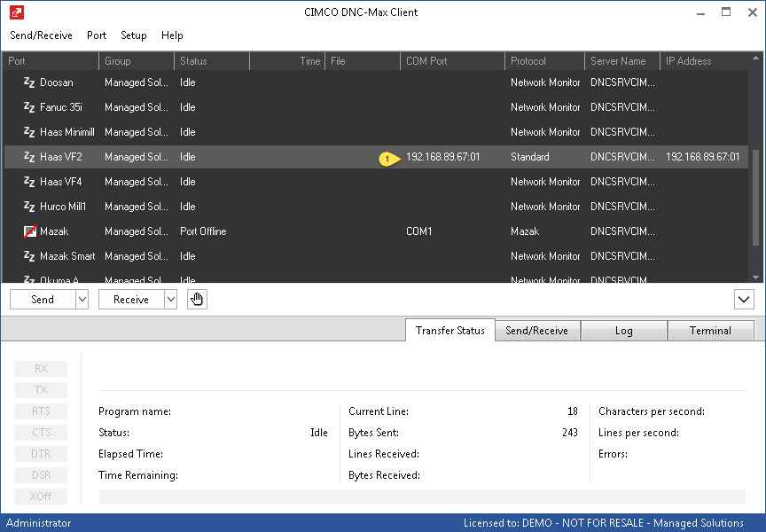
Task: Sort by the Protocol column header
Action: (544, 61)
